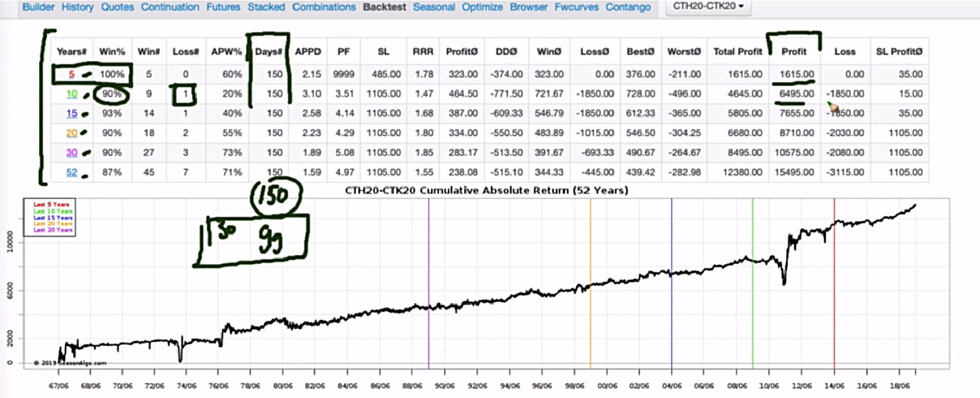Click the 5 years row link

[71, 74]
